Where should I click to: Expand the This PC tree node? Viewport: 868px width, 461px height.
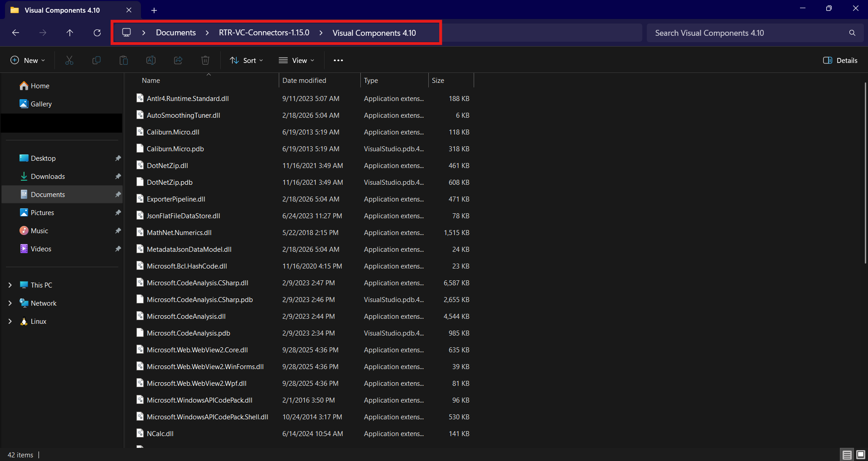(x=10, y=285)
